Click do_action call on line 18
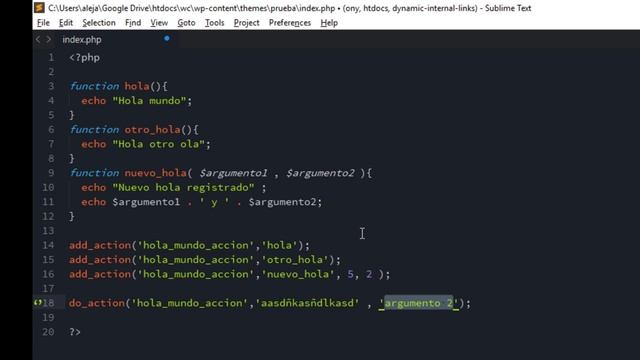Viewport: 640px width, 360px height. 97,303
